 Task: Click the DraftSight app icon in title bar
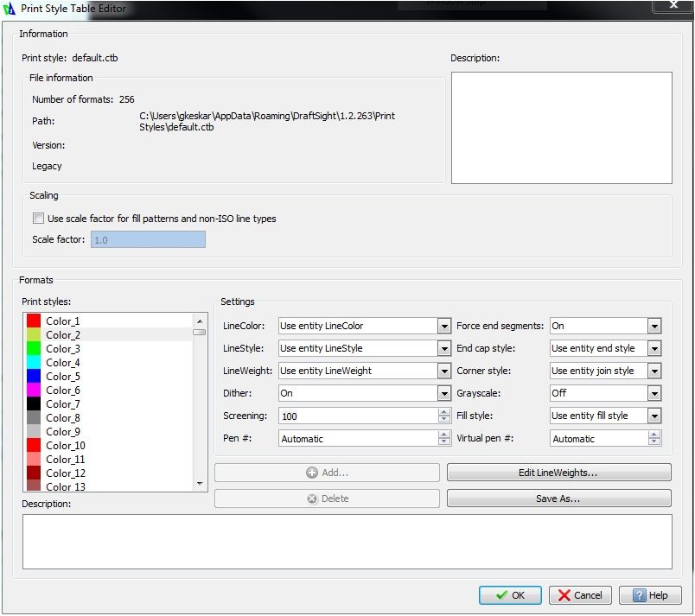pos(9,9)
